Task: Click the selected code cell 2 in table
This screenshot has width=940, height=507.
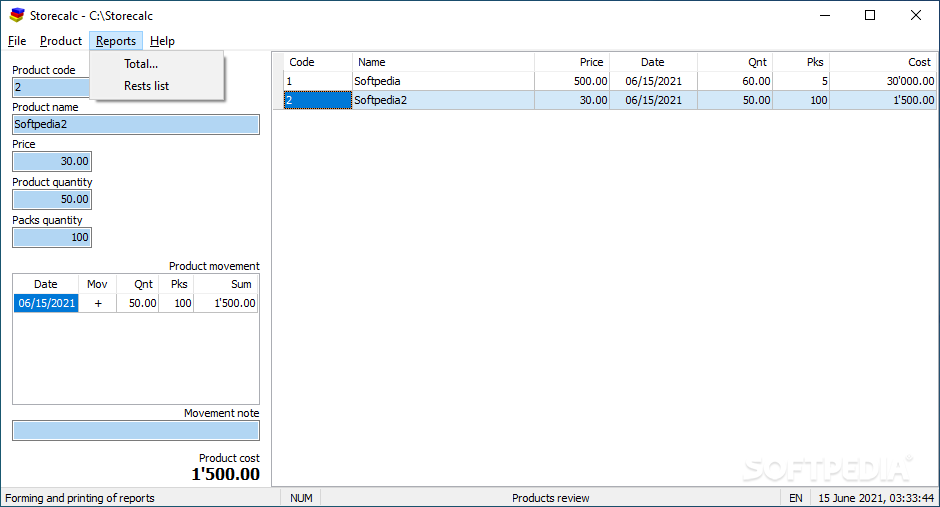Action: tap(318, 100)
